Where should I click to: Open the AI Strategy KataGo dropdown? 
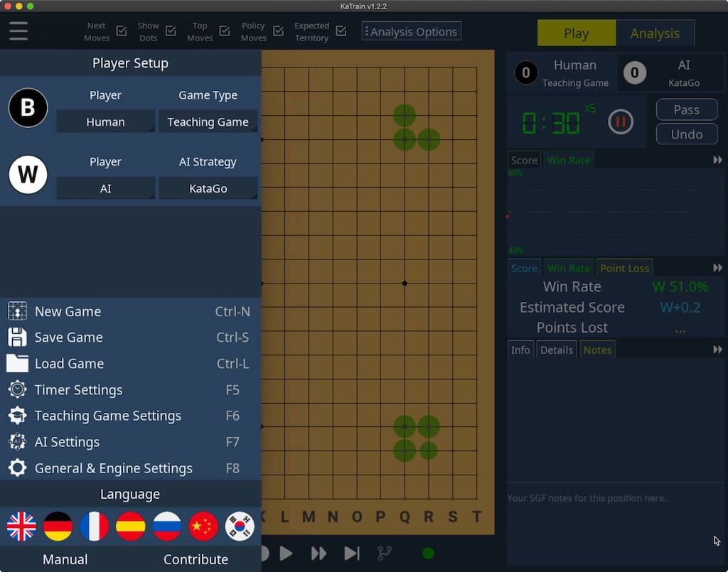(x=208, y=188)
